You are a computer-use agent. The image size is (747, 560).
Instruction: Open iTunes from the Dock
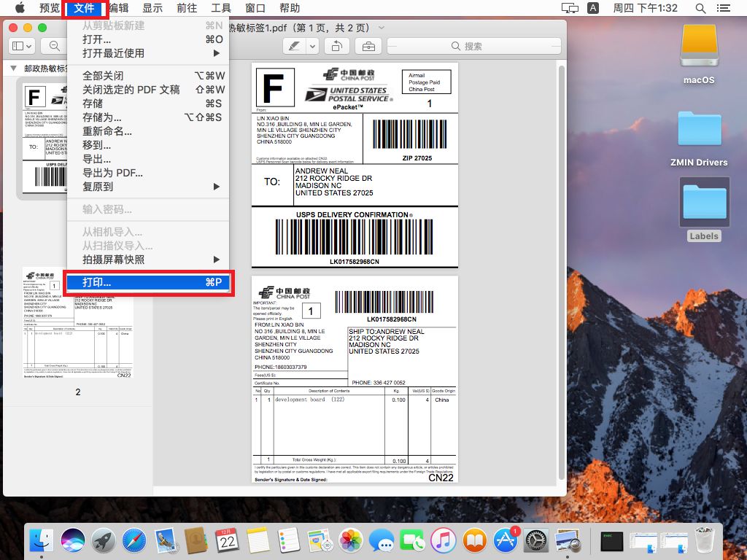coord(444,540)
